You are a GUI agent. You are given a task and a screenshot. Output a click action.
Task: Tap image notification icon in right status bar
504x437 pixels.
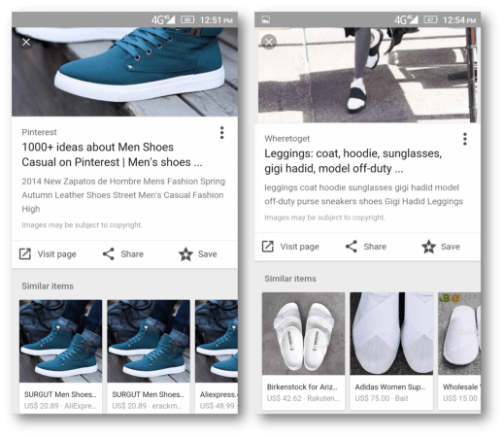point(265,19)
